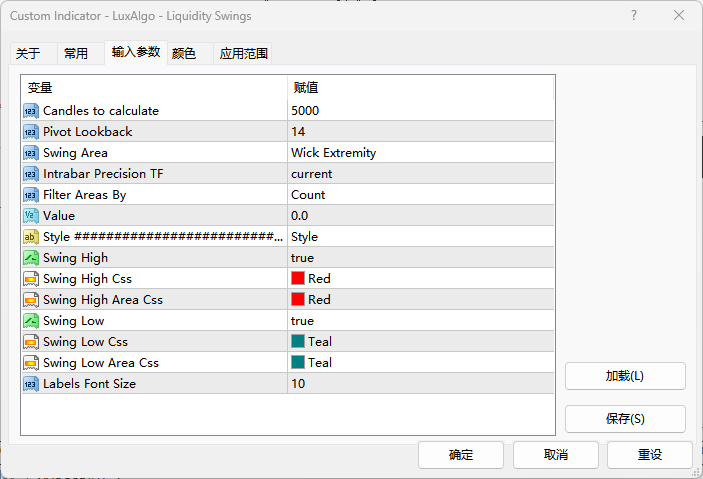Select the Intrabar Precision TF label
This screenshot has width=703, height=479.
pyautogui.click(x=103, y=174)
